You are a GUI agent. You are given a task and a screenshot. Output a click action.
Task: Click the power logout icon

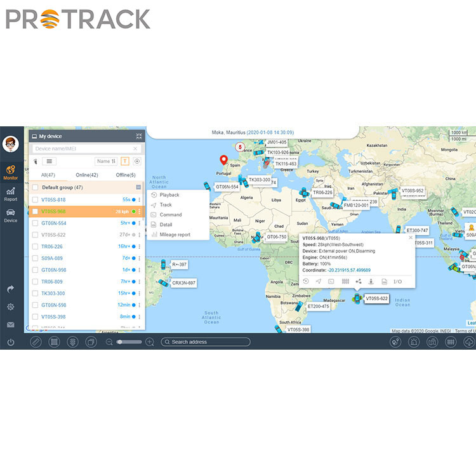tap(11, 343)
